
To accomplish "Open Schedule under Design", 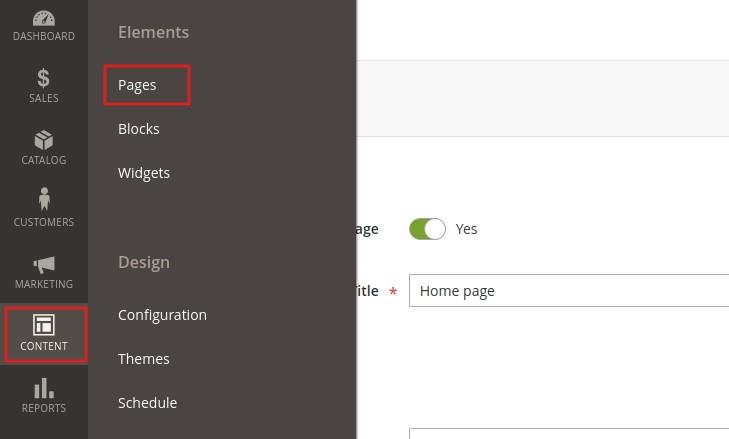I will point(147,403).
